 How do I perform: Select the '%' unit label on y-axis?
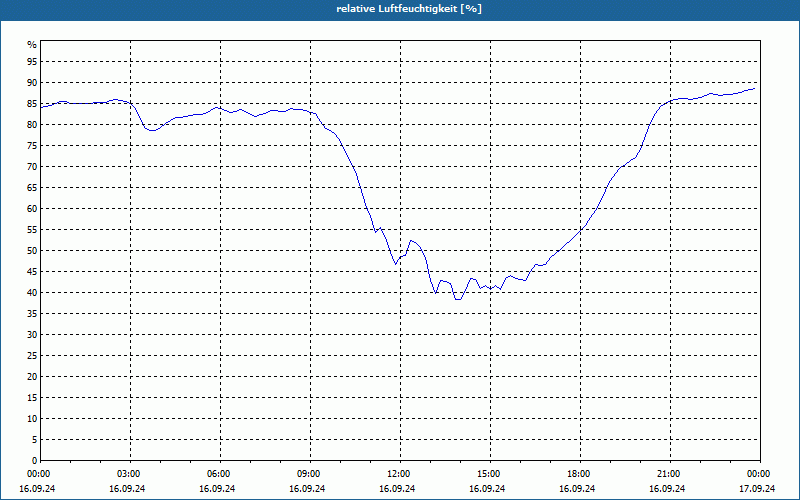32,45
